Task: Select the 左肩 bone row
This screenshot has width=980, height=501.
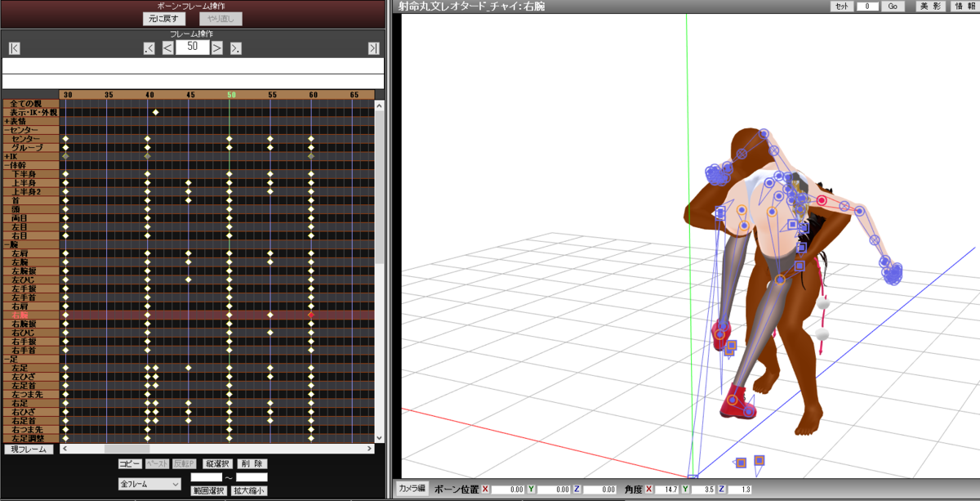Action: tap(30, 253)
